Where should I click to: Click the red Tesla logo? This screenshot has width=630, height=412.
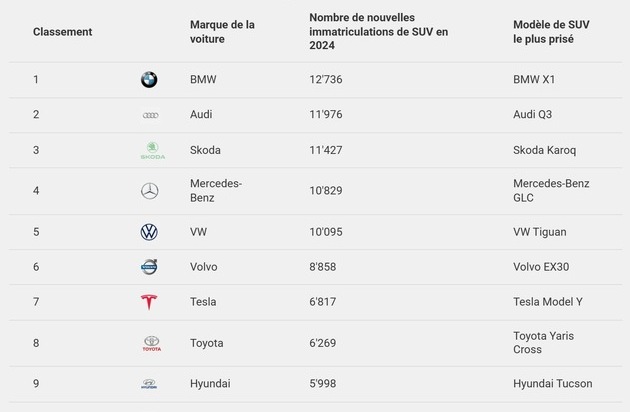pos(149,302)
